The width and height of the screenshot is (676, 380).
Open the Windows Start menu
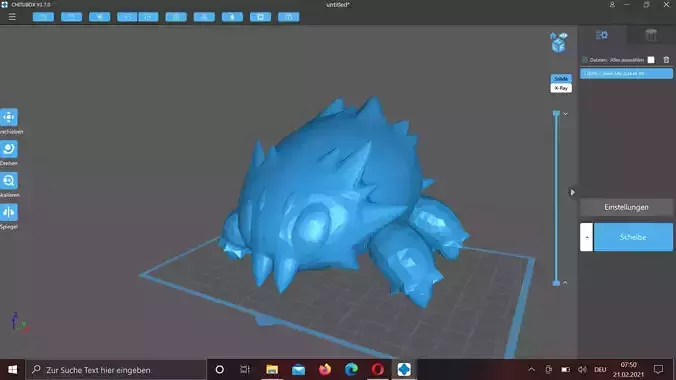(x=13, y=370)
